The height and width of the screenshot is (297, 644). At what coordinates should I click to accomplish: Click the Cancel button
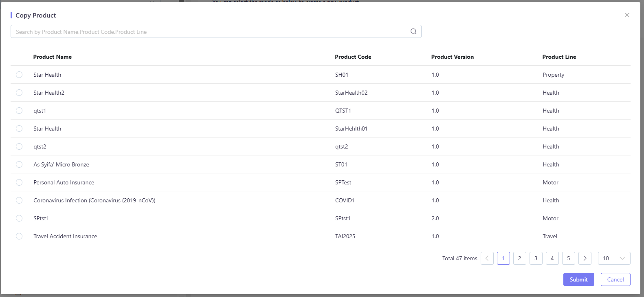(x=615, y=279)
